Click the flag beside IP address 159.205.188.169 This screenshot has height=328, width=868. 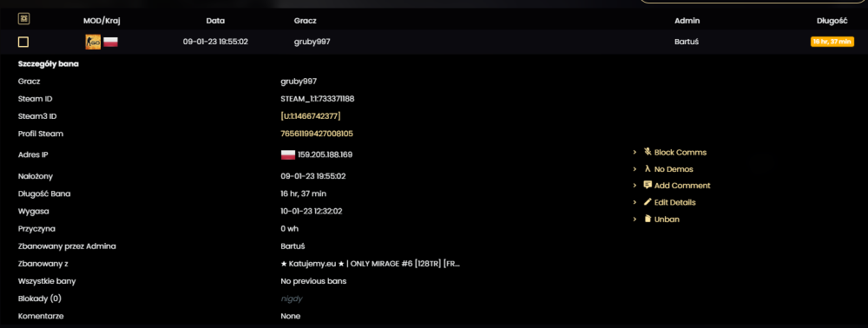pos(288,154)
